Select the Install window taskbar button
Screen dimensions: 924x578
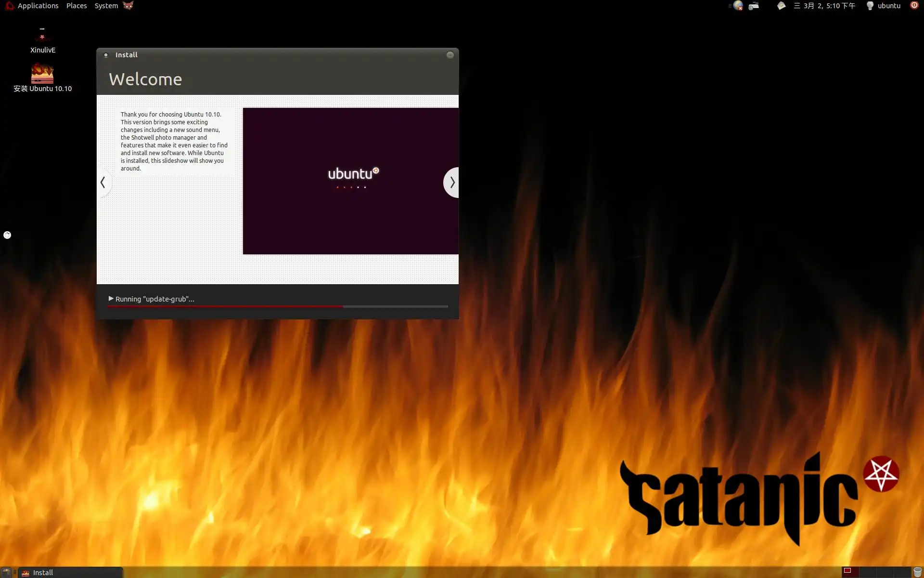[70, 572]
